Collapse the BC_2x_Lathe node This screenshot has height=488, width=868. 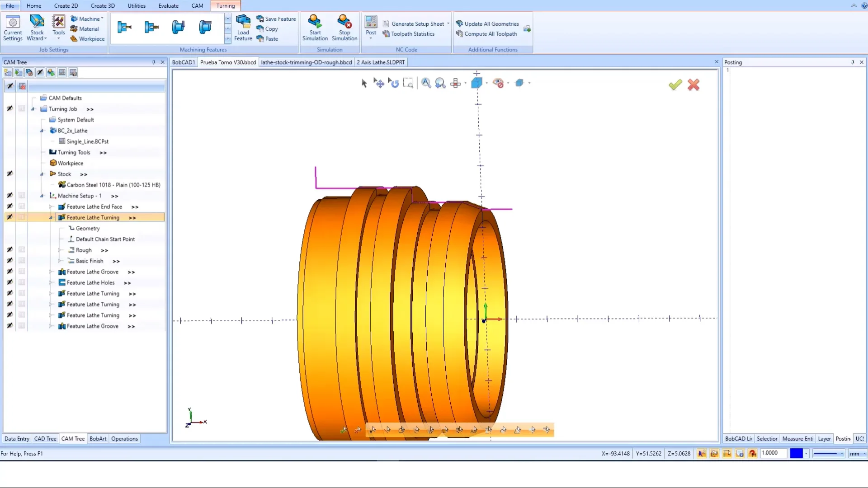42,131
